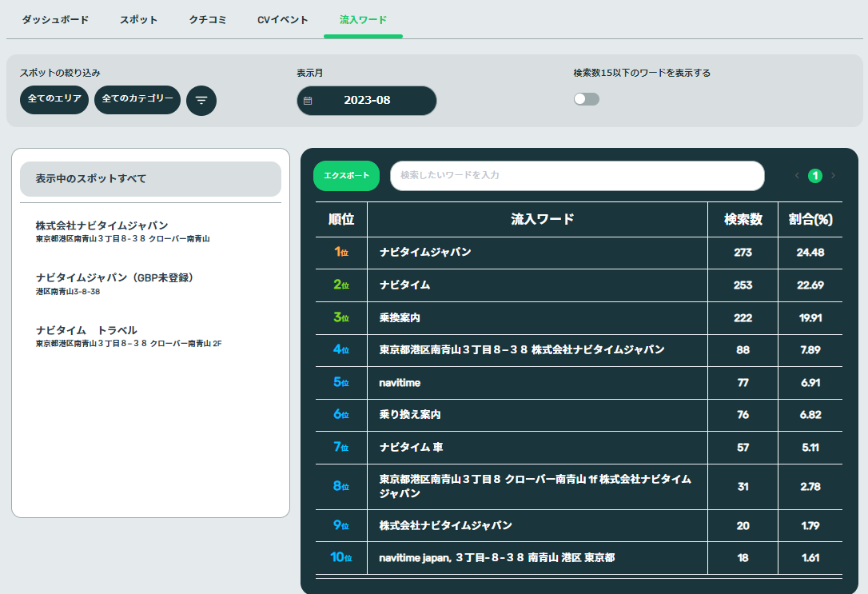This screenshot has height=594, width=868.
Task: Select spot ナビタイム トラベル
Action: coord(129,336)
